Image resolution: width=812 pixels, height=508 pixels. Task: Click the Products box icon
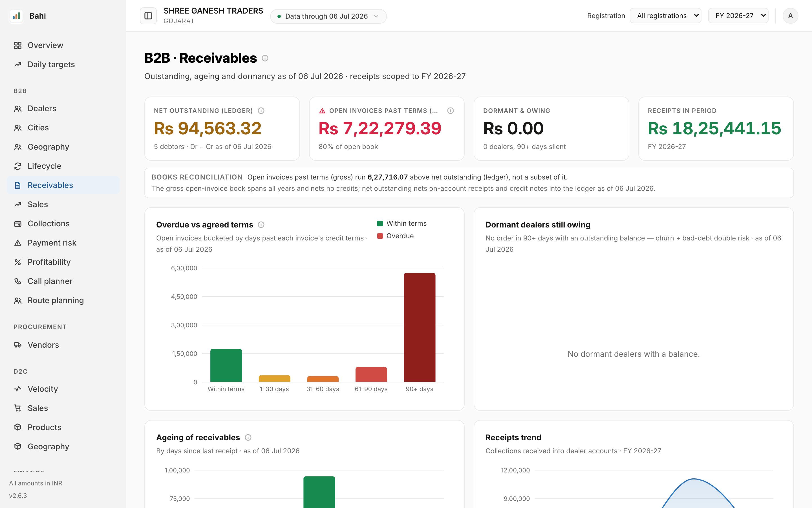(18, 427)
